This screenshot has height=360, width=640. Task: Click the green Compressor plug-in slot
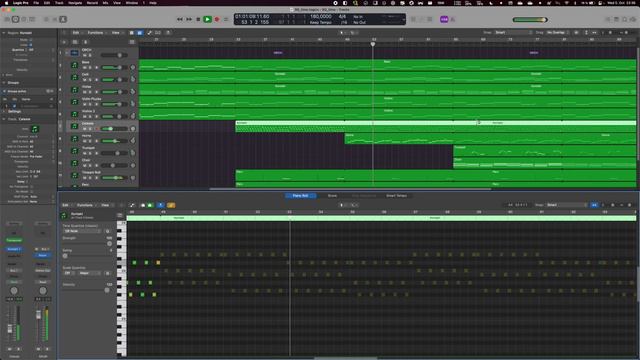tap(14, 240)
